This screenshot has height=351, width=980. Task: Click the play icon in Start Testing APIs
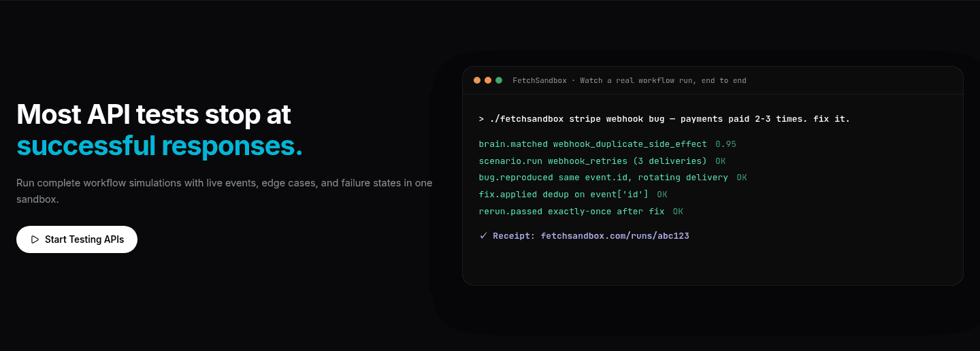click(x=35, y=239)
